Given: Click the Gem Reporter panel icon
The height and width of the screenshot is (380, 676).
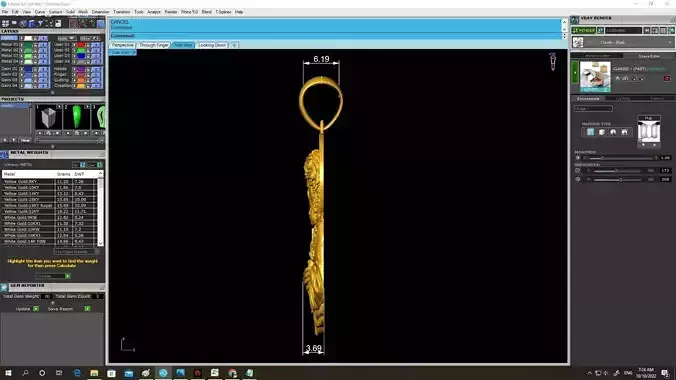Looking at the screenshot, I should (x=4, y=287).
